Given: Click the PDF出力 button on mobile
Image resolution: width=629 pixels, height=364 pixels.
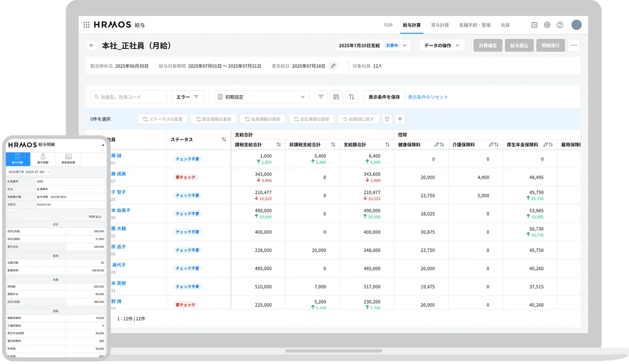Looking at the screenshot, I should [96, 216].
